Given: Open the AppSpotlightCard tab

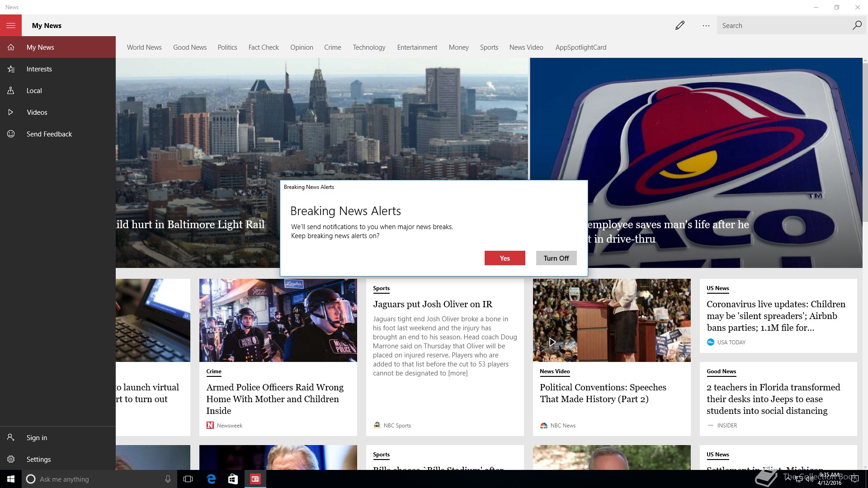Looking at the screenshot, I should (x=581, y=47).
